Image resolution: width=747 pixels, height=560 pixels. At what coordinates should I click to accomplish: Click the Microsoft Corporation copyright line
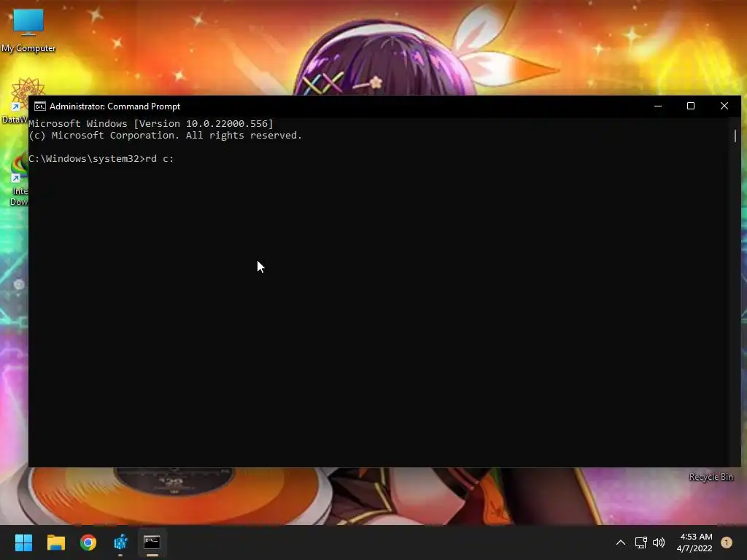(166, 135)
